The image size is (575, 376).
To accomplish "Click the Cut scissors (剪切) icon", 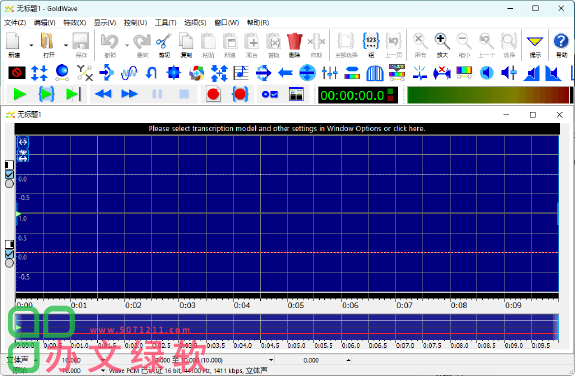I will [x=164, y=41].
